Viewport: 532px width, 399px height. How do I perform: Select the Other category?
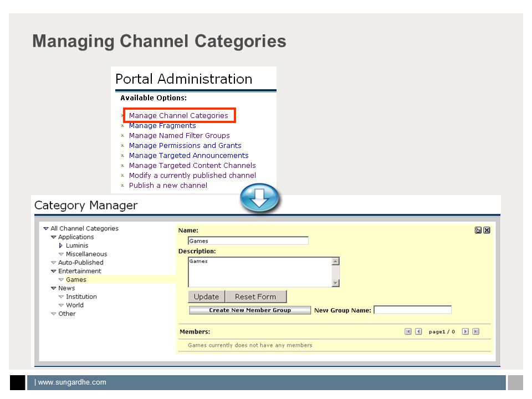coord(67,314)
